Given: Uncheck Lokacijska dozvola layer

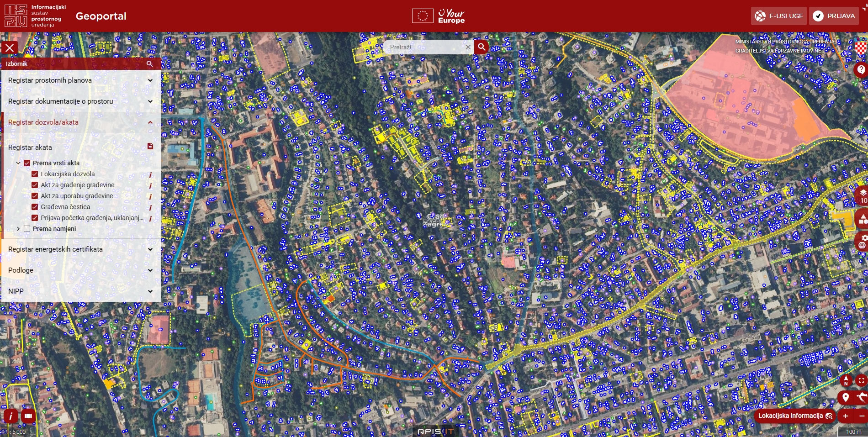Looking at the screenshot, I should [x=35, y=174].
